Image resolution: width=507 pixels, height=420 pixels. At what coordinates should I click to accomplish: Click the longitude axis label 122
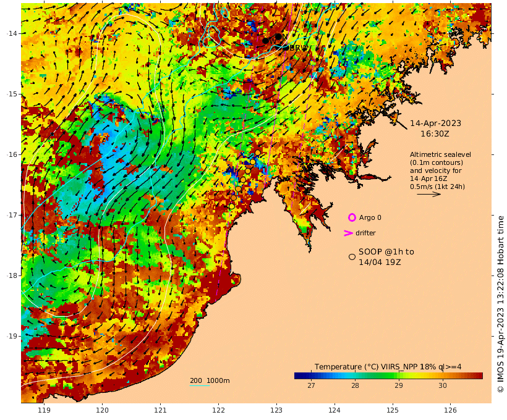pyautogui.click(x=219, y=410)
